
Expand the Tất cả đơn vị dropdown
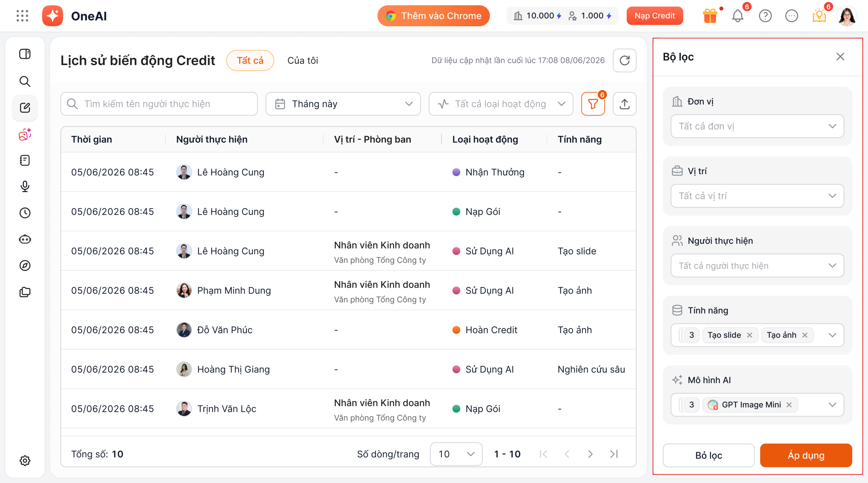tap(757, 126)
